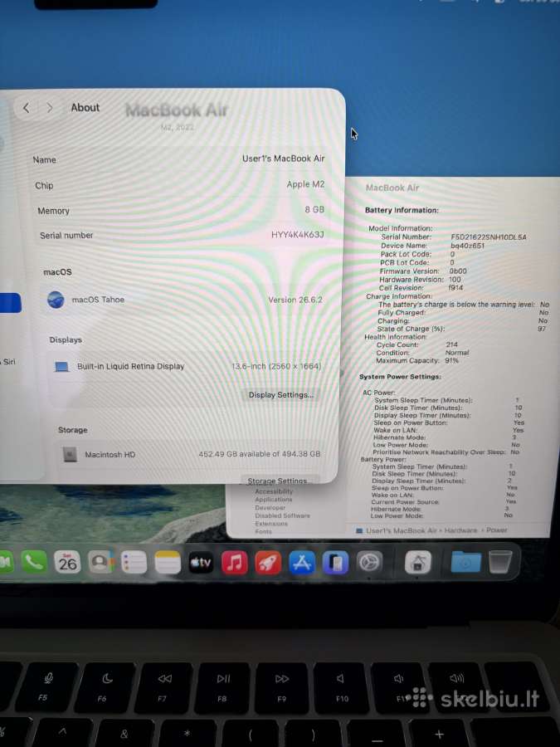Open iPhone Mirroring from the Dock
The image size is (560, 747).
[335, 563]
